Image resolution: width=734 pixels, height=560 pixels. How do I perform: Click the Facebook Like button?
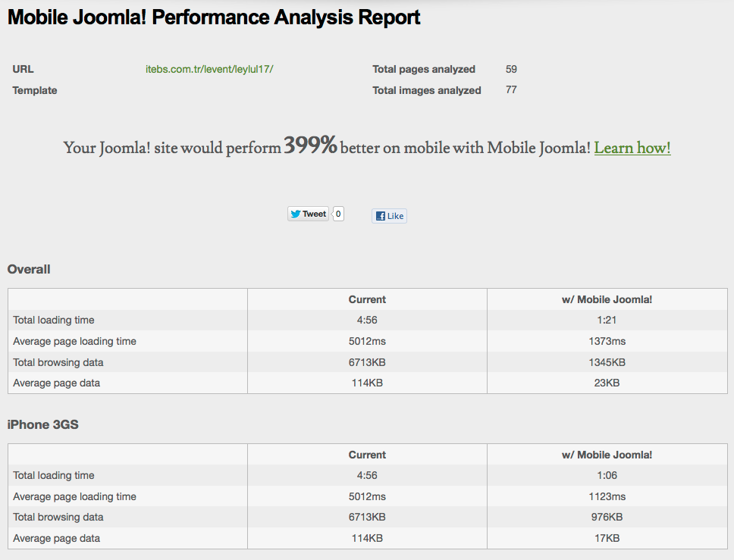click(390, 216)
